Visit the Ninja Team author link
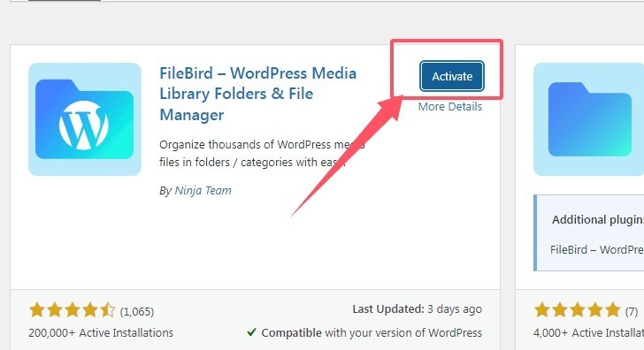Screen dimensions: 644x350 (203, 190)
